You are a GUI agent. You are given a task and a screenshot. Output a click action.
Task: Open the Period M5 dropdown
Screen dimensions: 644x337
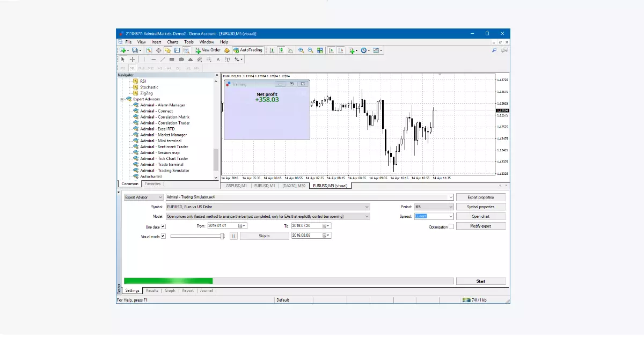[434, 207]
